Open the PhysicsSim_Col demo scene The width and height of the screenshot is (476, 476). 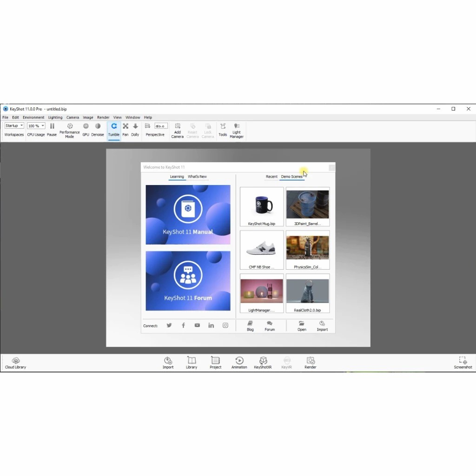click(x=308, y=250)
